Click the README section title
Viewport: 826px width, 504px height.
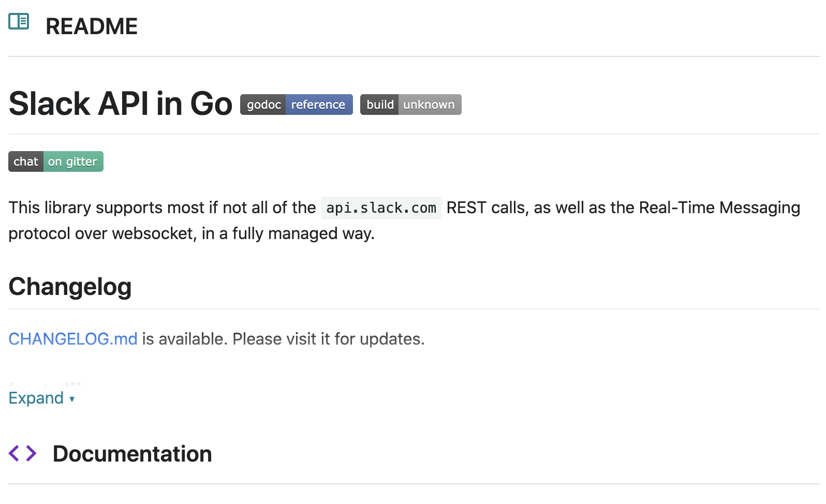pos(92,26)
